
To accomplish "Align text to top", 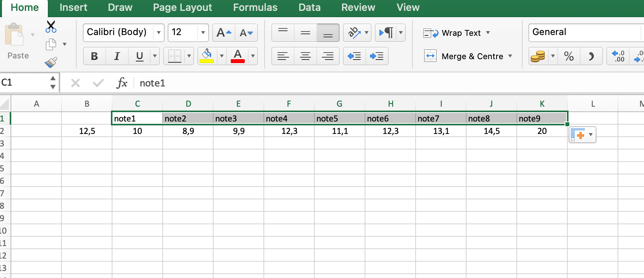I will tap(283, 33).
